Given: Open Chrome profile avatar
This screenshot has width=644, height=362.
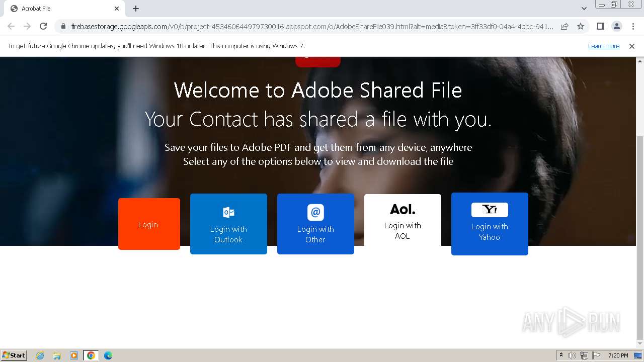Looking at the screenshot, I should [616, 26].
